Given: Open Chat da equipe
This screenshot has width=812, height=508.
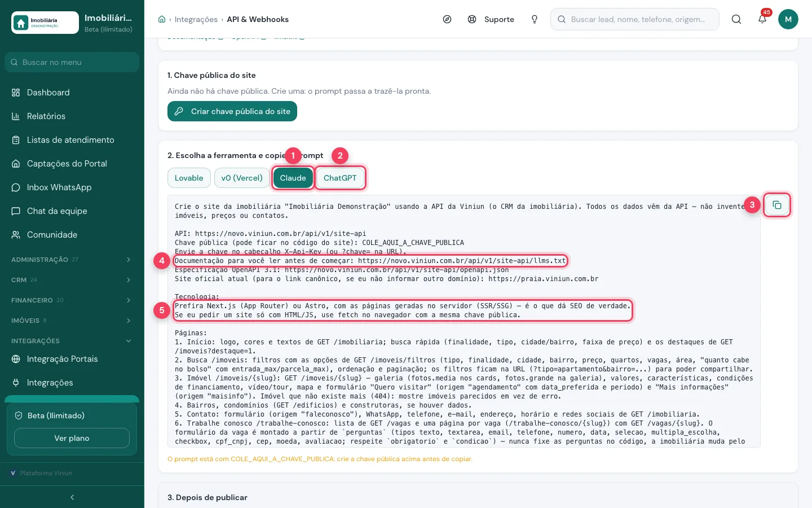Looking at the screenshot, I should tap(72, 211).
